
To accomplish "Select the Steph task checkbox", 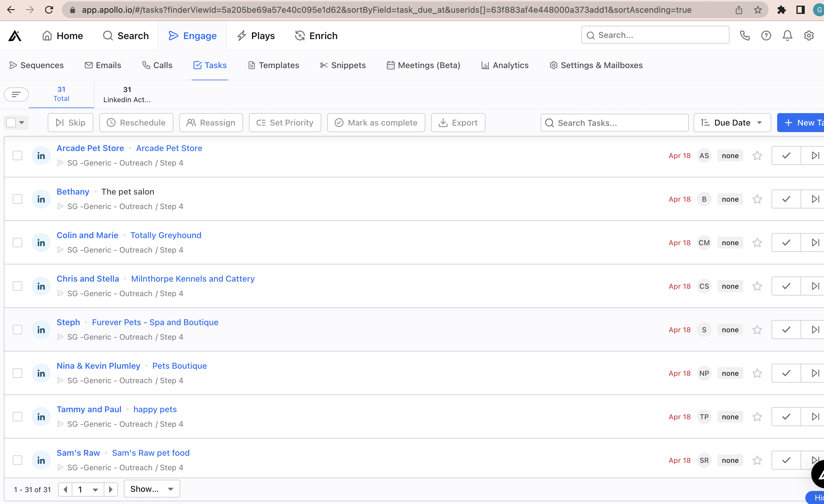I will tap(17, 330).
